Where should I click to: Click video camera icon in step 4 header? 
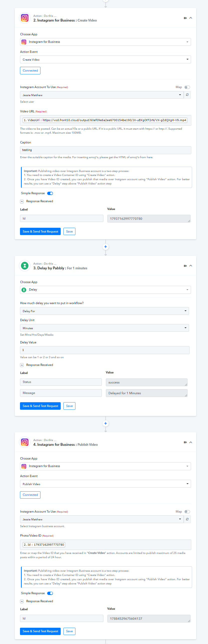tap(185, 442)
